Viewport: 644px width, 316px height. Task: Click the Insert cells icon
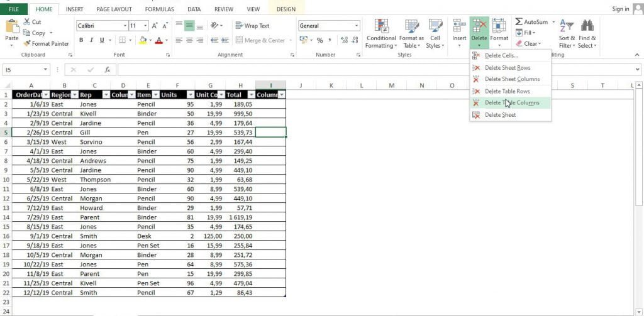click(459, 26)
